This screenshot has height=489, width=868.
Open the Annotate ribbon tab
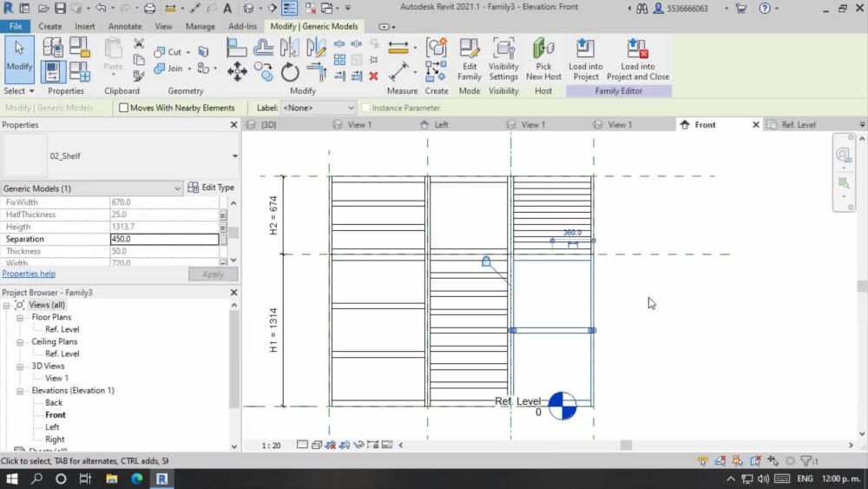click(124, 26)
